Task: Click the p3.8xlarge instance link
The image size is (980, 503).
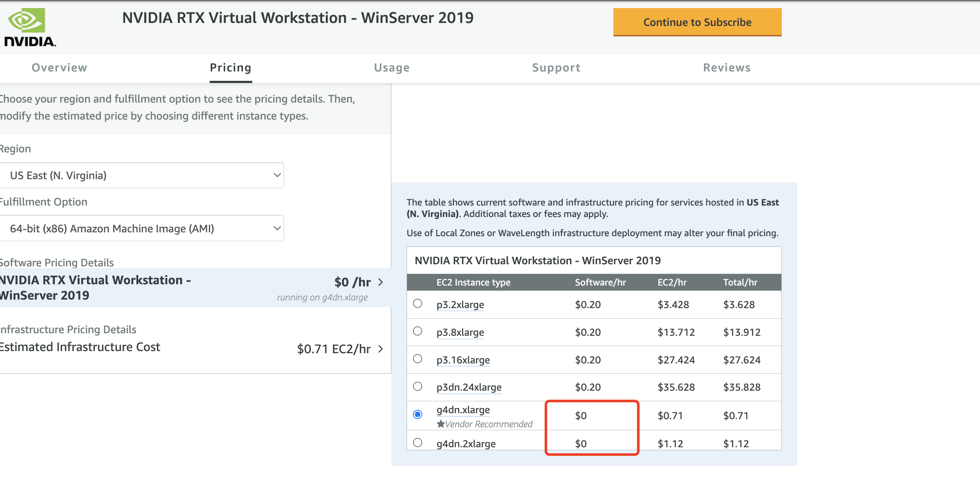Action: [x=460, y=332]
